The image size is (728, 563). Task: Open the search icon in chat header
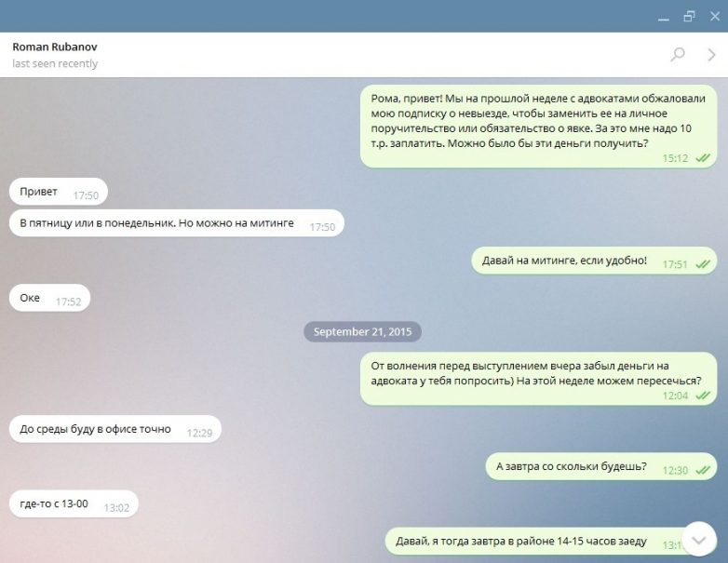point(678,54)
